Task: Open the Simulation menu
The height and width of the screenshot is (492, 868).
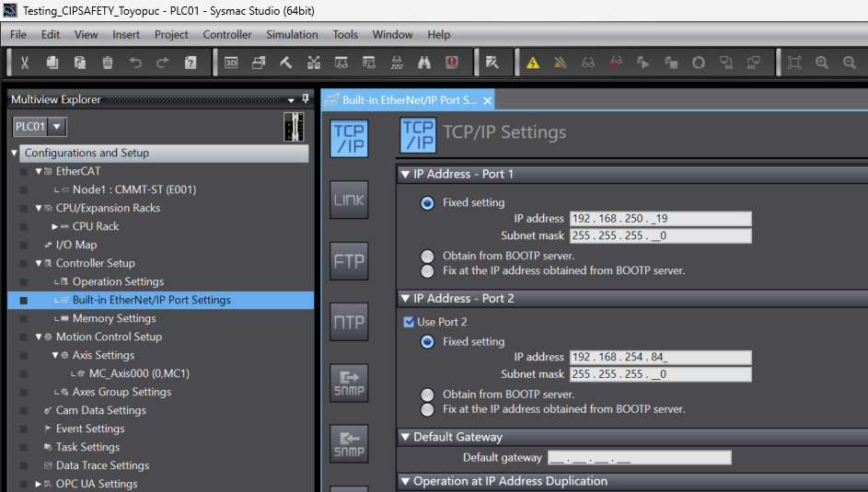Action: tap(292, 34)
